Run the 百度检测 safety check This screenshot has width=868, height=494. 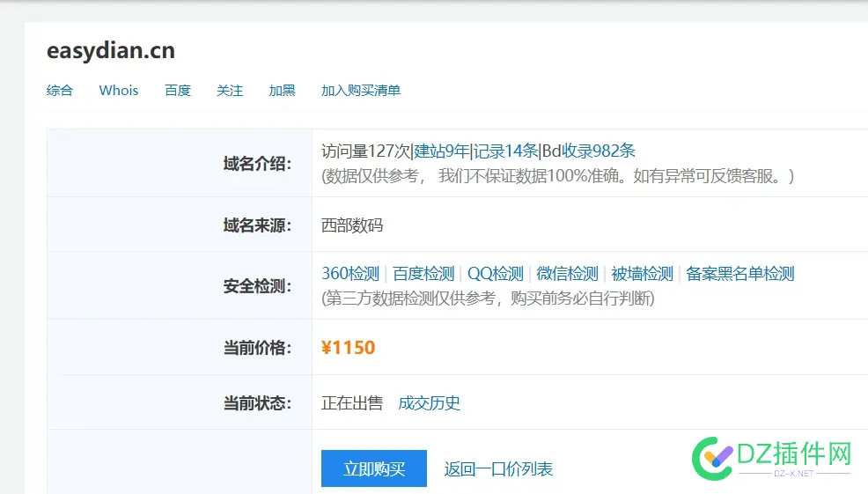pyautogui.click(x=423, y=274)
